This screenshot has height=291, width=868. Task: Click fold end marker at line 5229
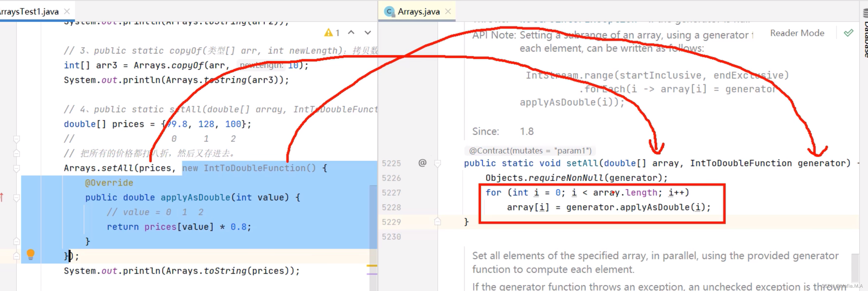[x=438, y=222]
